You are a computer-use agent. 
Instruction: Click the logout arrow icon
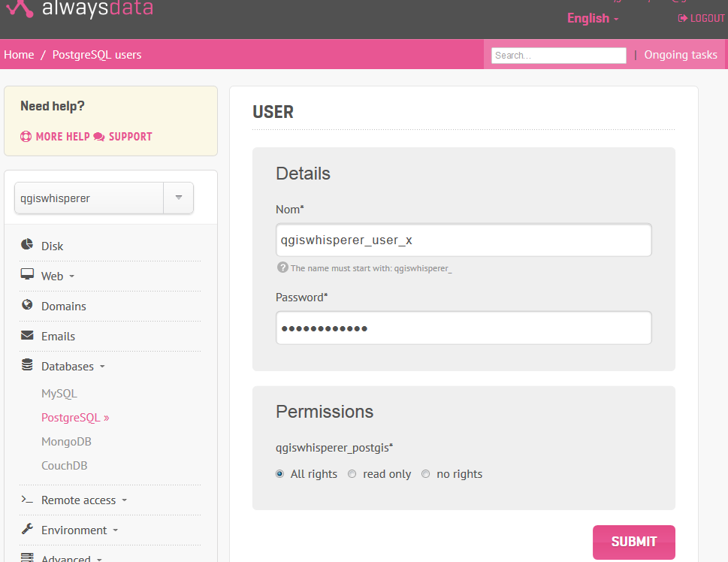click(x=682, y=19)
